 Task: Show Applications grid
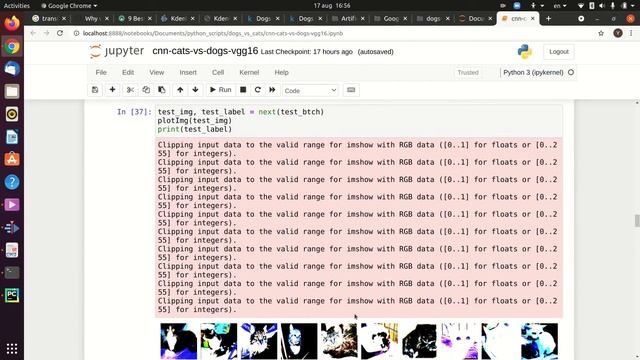tap(12, 348)
